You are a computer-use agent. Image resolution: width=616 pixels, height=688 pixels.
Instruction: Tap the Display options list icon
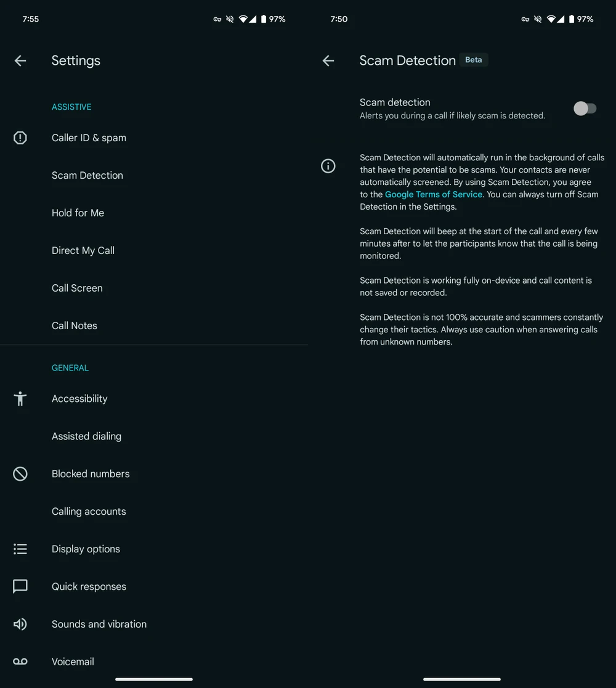pos(20,549)
